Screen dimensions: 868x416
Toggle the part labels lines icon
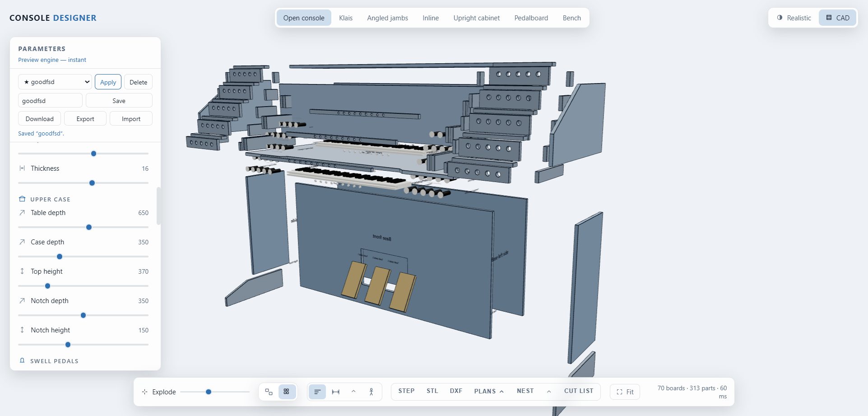(x=317, y=392)
